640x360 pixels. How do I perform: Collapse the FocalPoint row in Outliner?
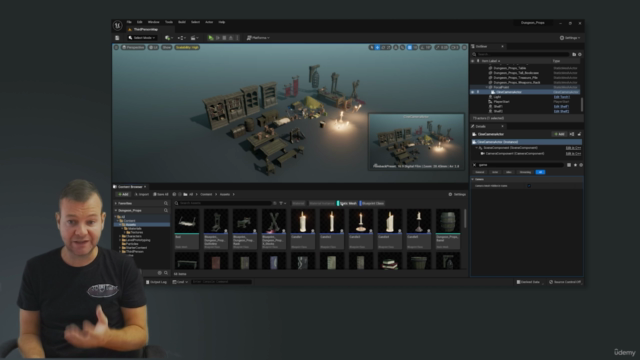click(x=487, y=87)
